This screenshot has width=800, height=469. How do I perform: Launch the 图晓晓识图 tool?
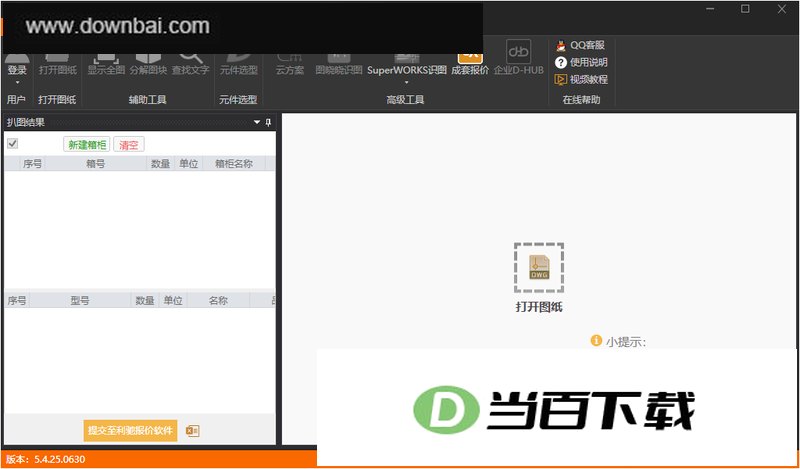coord(339,65)
